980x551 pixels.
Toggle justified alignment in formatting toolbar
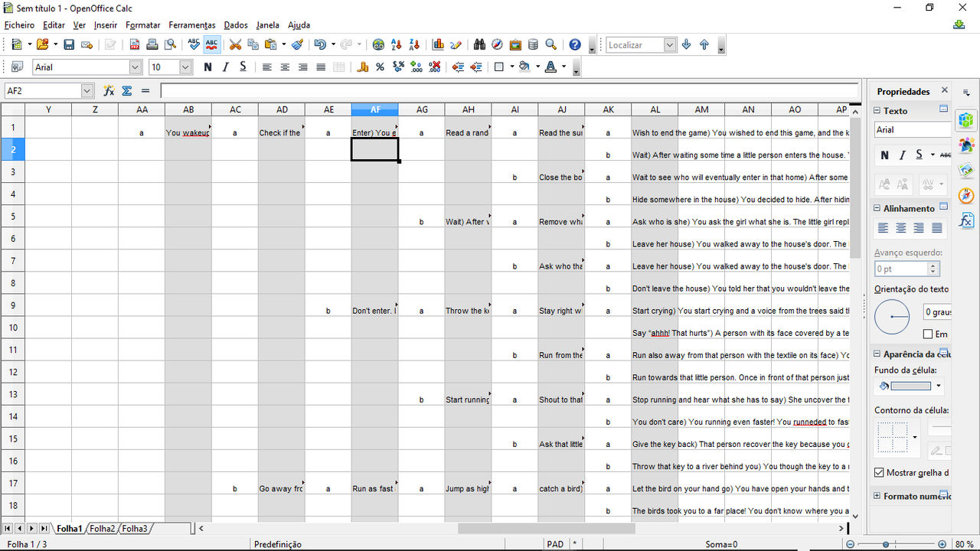321,67
